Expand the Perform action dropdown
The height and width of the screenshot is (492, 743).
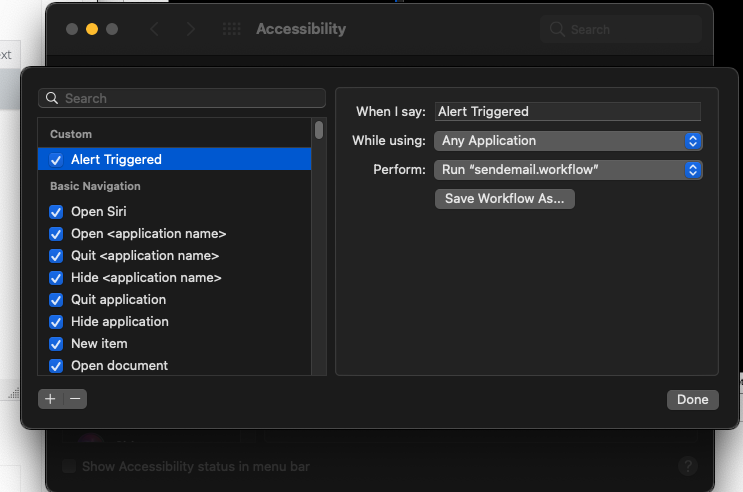pos(568,170)
